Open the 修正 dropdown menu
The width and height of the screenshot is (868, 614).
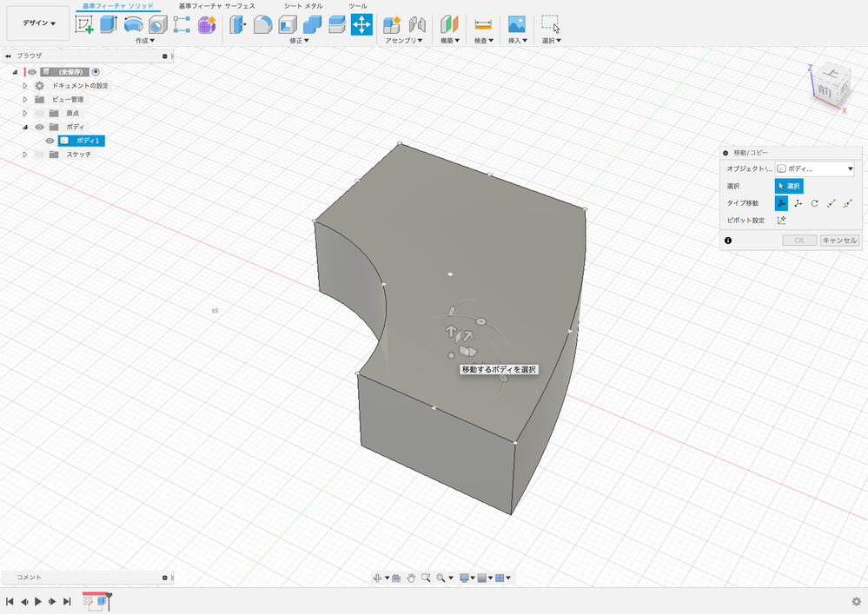(x=299, y=40)
